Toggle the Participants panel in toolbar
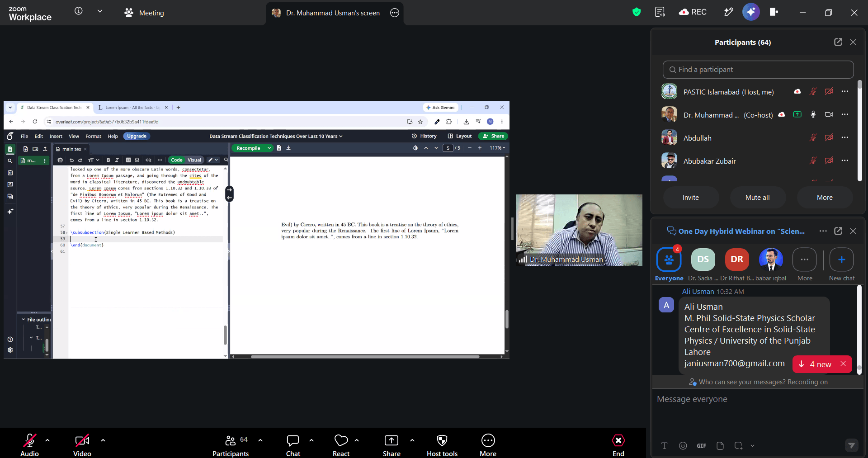Viewport: 868px width, 458px height. tap(231, 445)
